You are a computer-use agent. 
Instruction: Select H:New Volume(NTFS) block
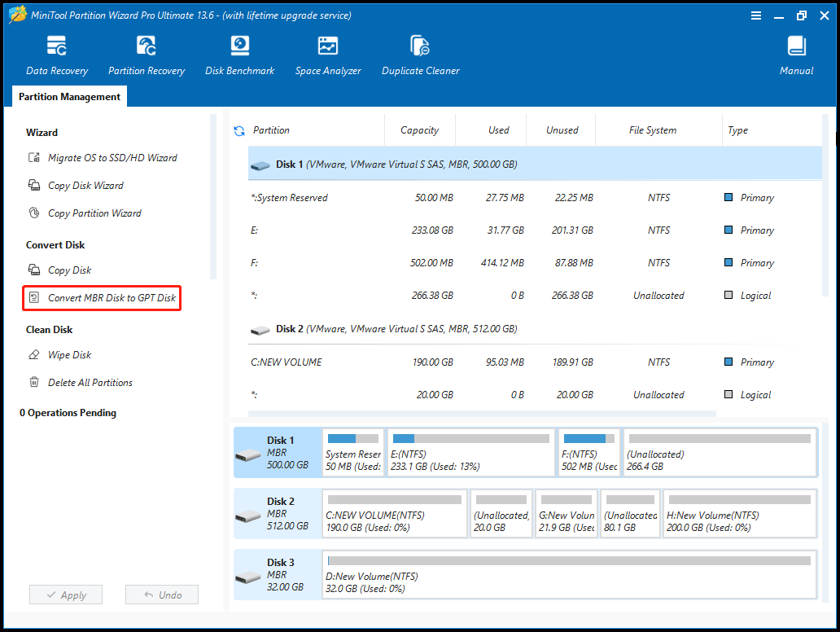coord(740,514)
